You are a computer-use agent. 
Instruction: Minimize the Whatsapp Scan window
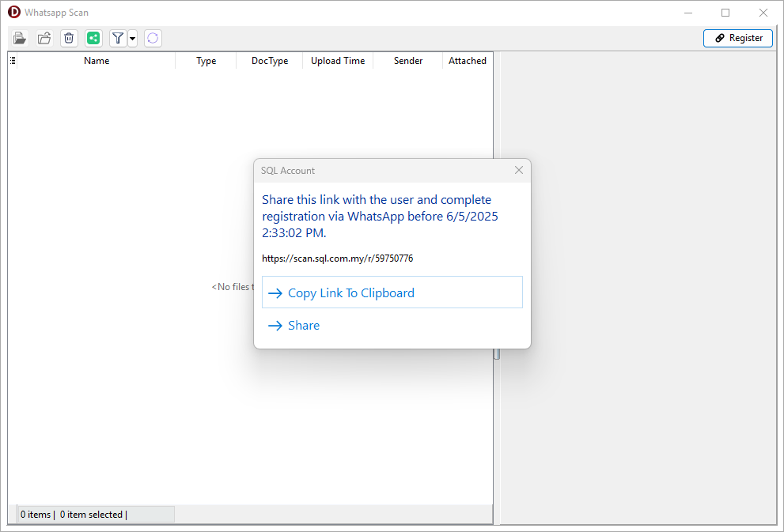point(688,13)
